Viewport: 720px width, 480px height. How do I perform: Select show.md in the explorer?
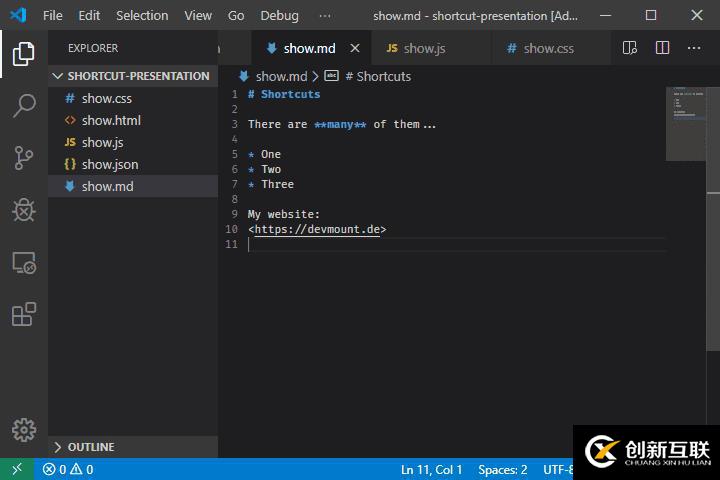tap(133, 186)
